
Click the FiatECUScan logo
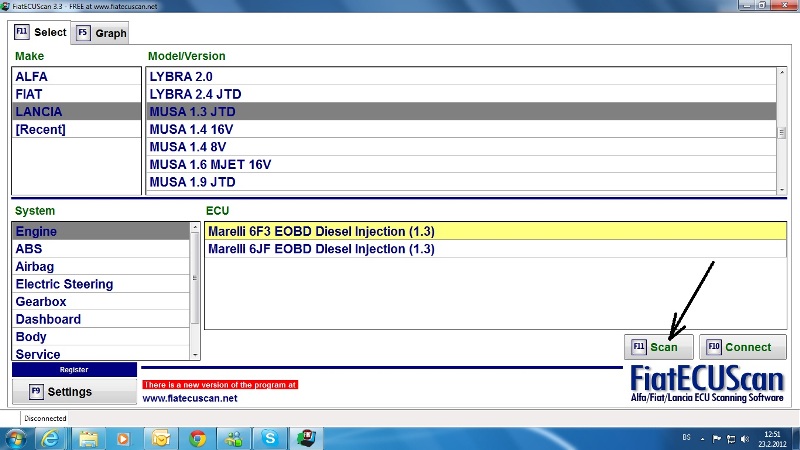(707, 384)
